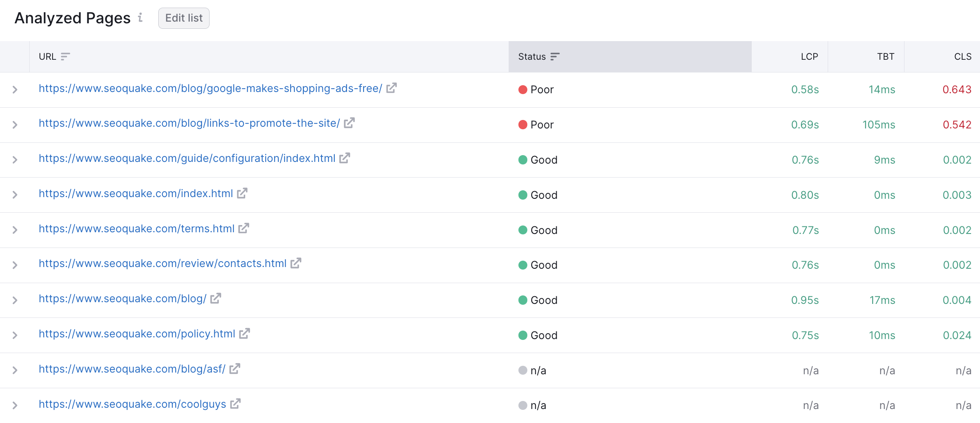Select the red Poor status indicator dot

click(523, 89)
